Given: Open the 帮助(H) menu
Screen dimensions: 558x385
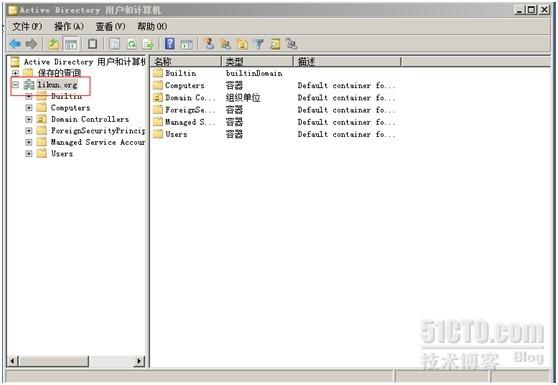Looking at the screenshot, I should pos(152,26).
